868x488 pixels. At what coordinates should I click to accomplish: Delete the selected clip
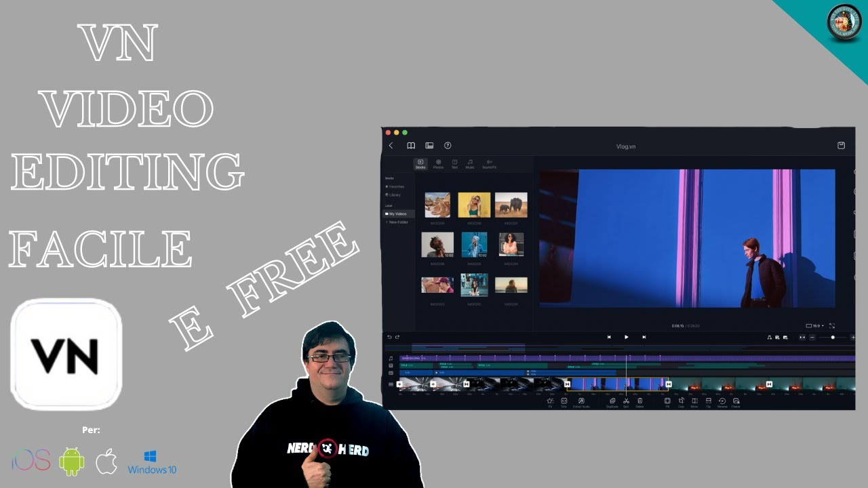(639, 403)
